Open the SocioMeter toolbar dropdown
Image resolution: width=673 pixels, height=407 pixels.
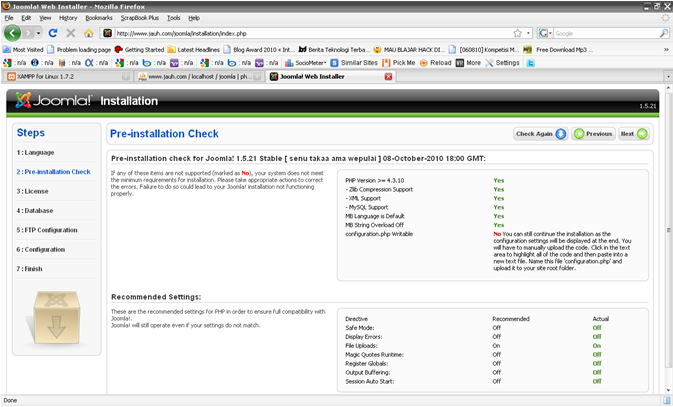coord(305,63)
